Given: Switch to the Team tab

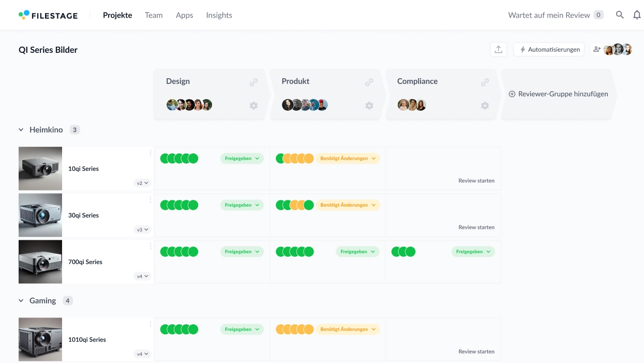Looking at the screenshot, I should (153, 15).
